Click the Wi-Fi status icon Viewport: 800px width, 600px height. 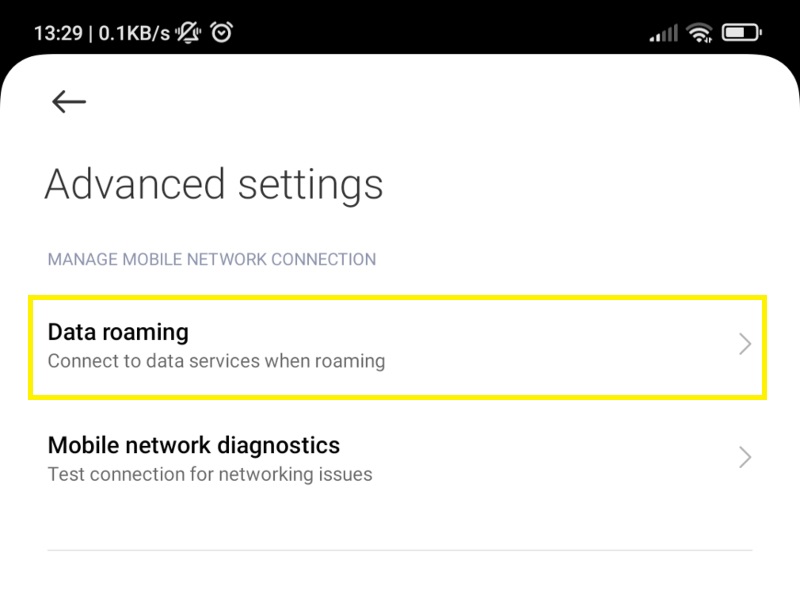pos(700,33)
